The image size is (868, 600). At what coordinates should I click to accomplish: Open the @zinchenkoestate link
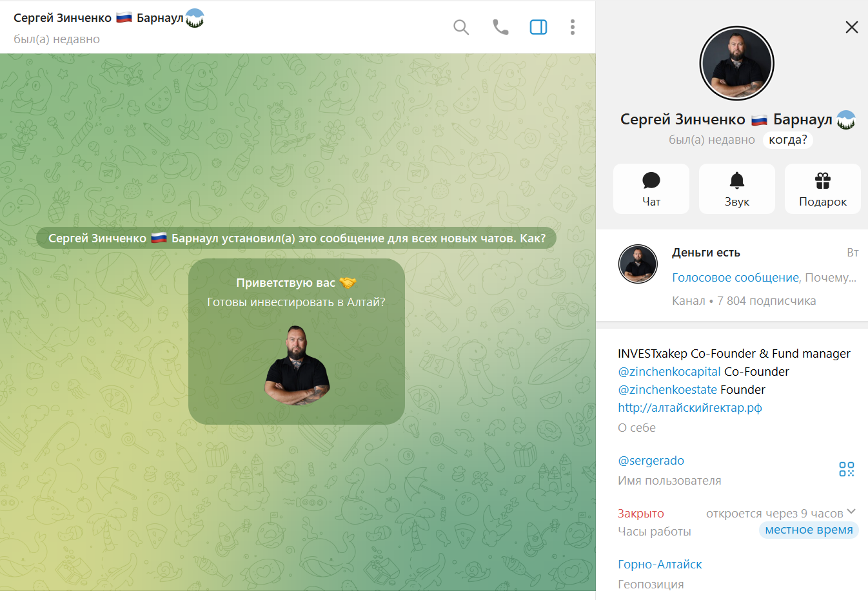pyautogui.click(x=667, y=390)
